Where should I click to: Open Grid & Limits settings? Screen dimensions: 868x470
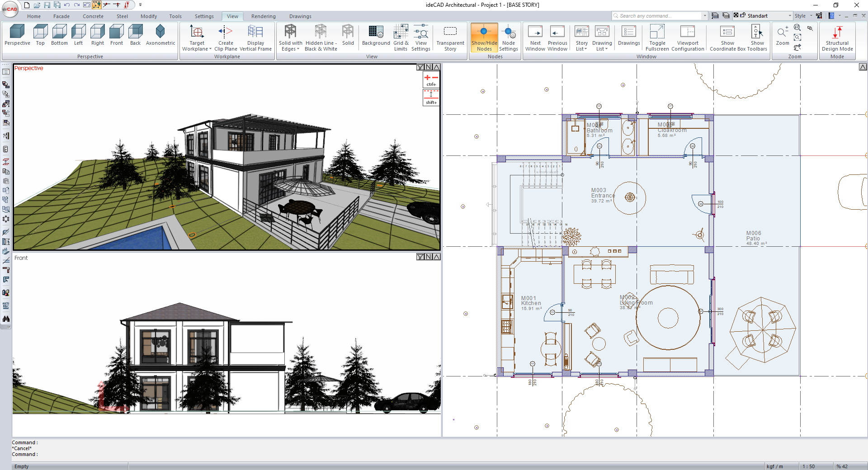coord(401,37)
